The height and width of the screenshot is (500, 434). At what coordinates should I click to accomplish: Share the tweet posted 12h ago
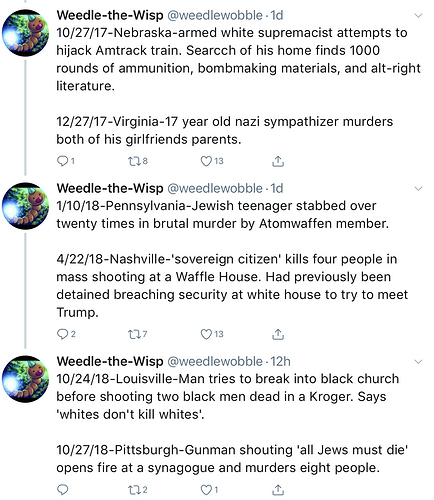278,490
